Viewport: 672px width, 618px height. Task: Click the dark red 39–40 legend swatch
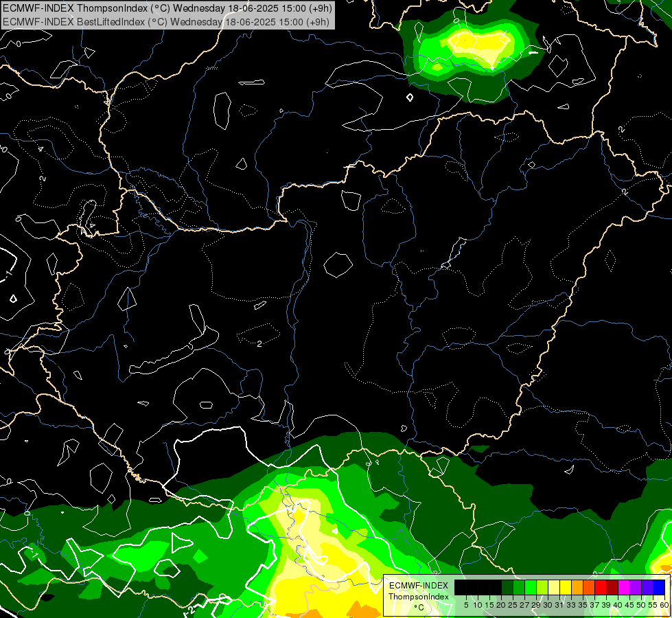pos(612,587)
